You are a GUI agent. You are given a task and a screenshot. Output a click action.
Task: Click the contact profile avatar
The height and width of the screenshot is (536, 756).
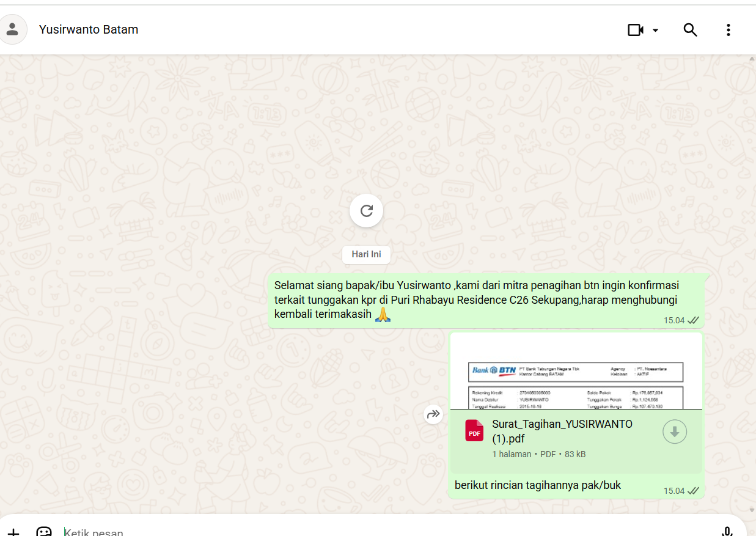[12, 29]
